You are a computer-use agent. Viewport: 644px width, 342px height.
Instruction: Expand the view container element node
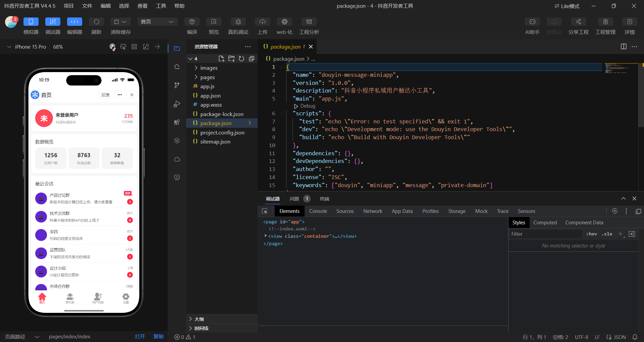[x=266, y=236]
